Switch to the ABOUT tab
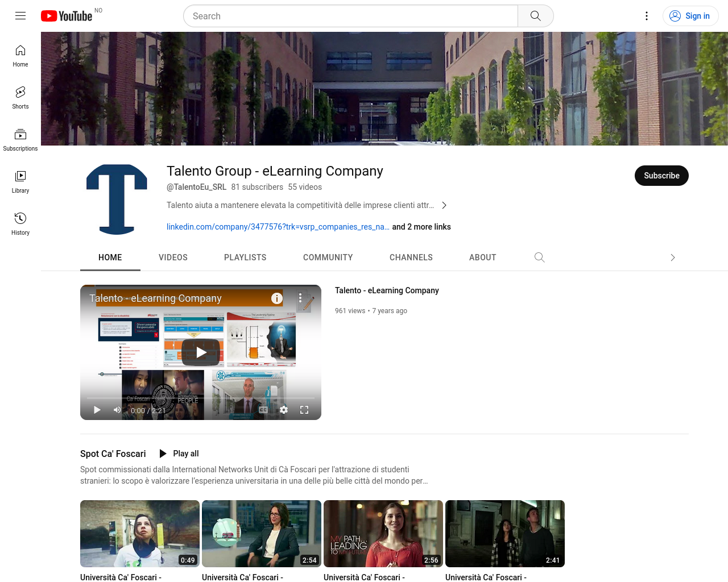 [483, 257]
